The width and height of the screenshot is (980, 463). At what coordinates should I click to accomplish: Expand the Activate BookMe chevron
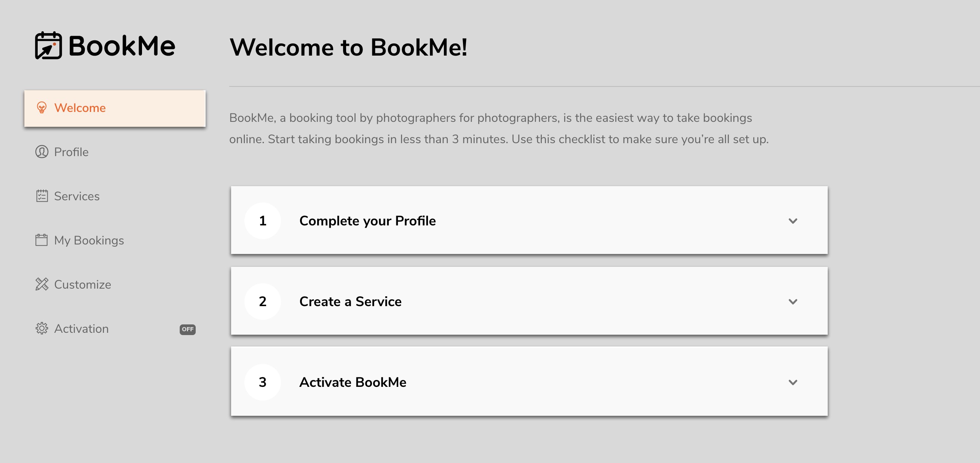point(793,382)
